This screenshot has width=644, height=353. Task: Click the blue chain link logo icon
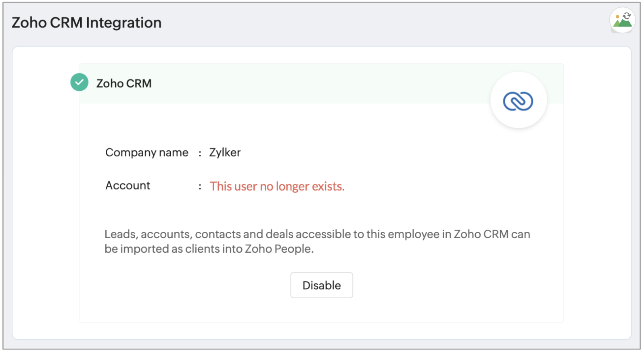518,101
